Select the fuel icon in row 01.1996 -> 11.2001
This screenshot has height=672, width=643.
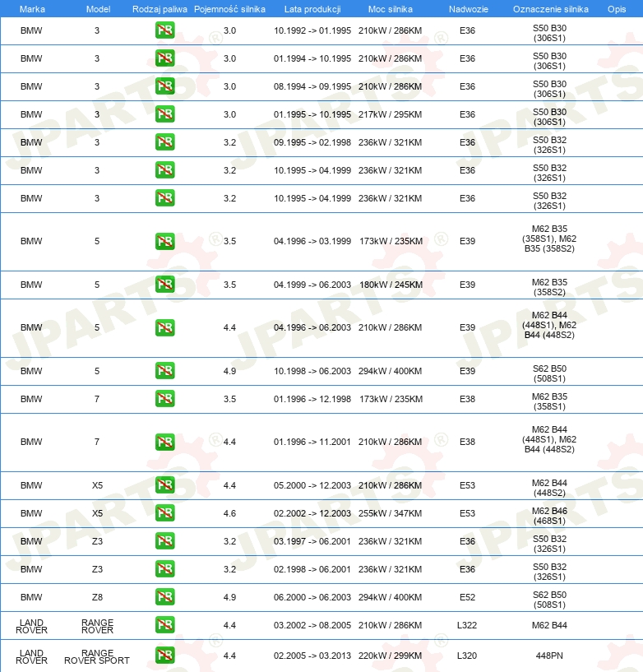[165, 442]
